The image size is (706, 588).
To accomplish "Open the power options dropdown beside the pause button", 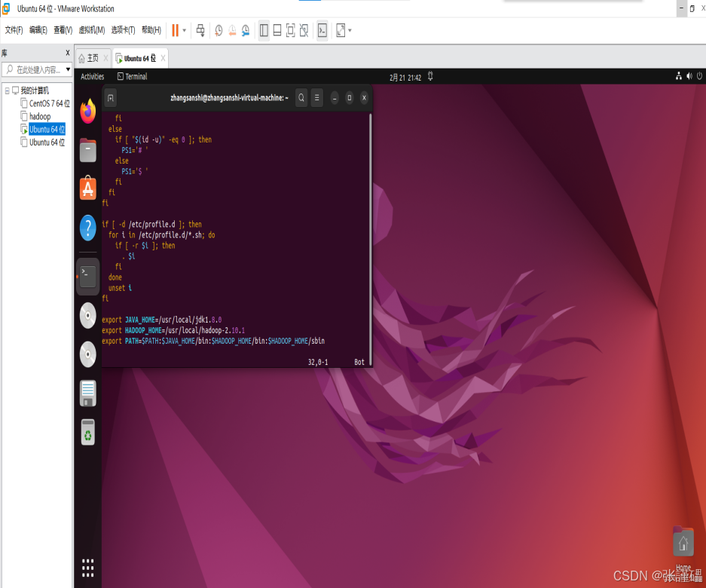I will [184, 31].
